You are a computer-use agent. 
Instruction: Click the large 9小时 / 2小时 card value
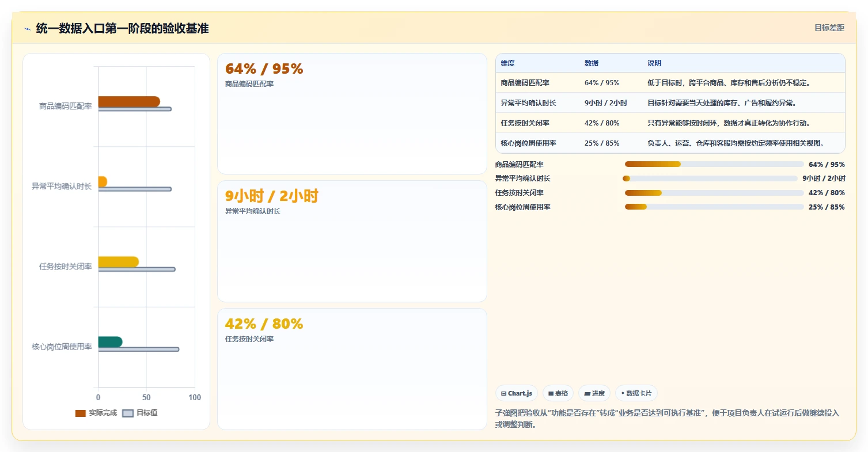271,196
